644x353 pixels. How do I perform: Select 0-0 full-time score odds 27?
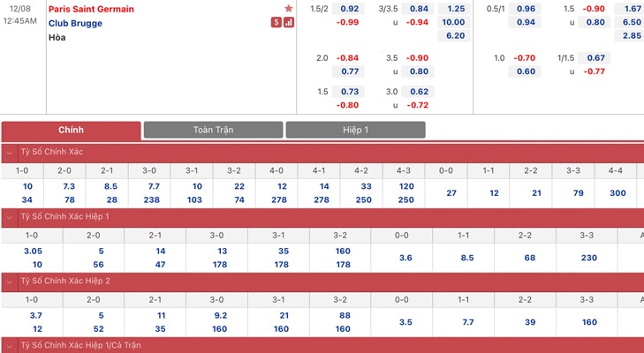click(x=451, y=193)
